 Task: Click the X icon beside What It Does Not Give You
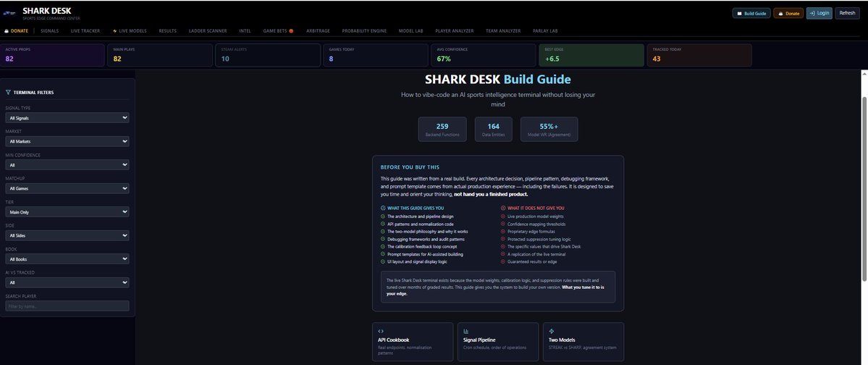503,209
